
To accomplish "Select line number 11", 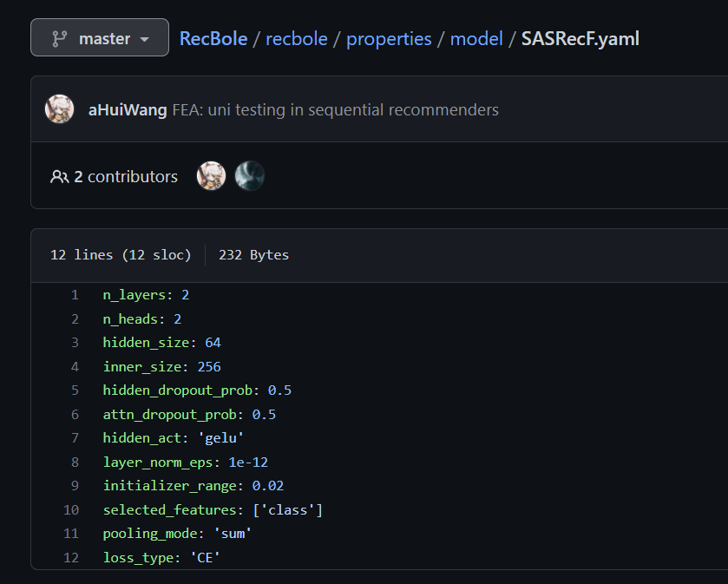I will [x=71, y=534].
